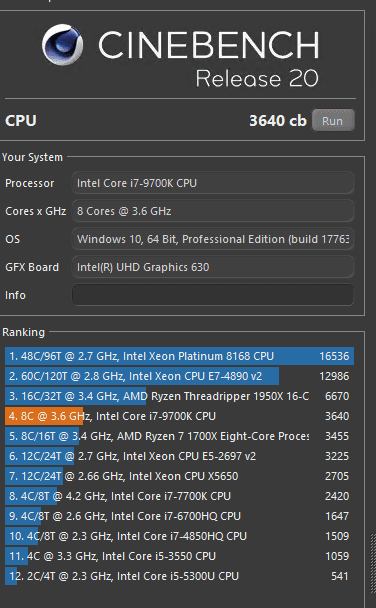Viewport: 376px width, 608px height.
Task: Select the Core i7-4850HQ ranking row
Action: (x=179, y=536)
